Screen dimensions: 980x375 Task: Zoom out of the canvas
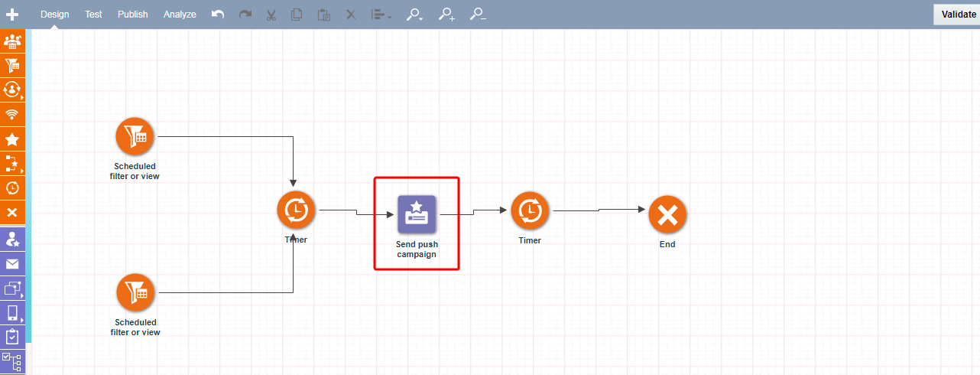[478, 15]
